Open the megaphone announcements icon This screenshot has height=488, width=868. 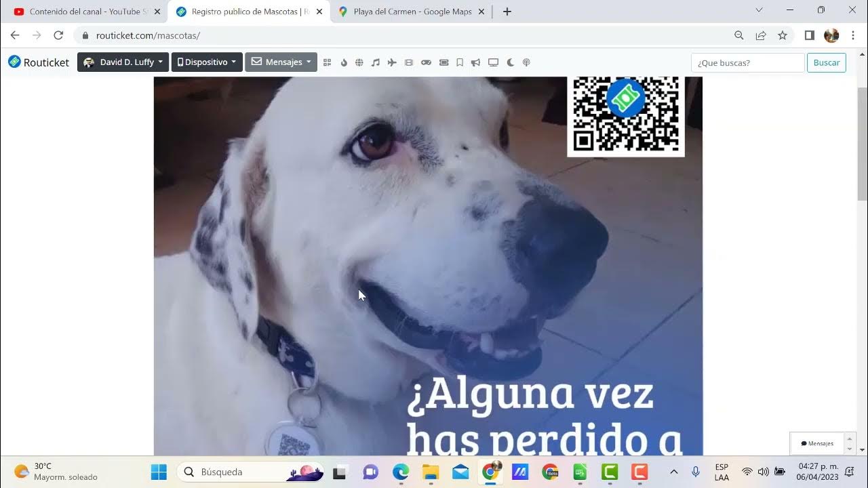tap(475, 62)
